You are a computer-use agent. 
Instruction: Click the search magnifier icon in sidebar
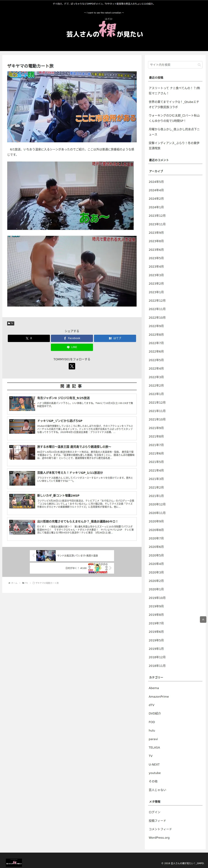pos(199,65)
